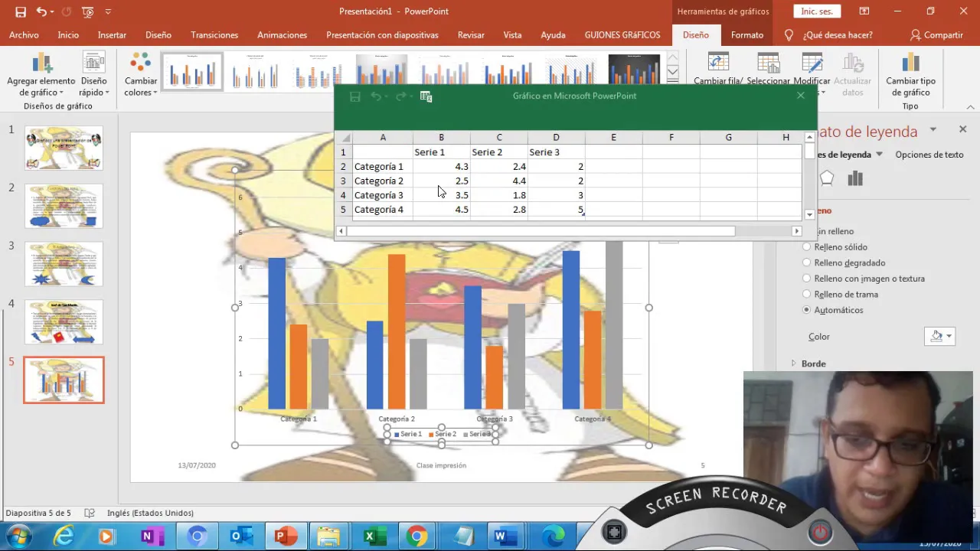The width and height of the screenshot is (980, 551).
Task: Open the fill Color picker dropdown
Action: coord(940,337)
